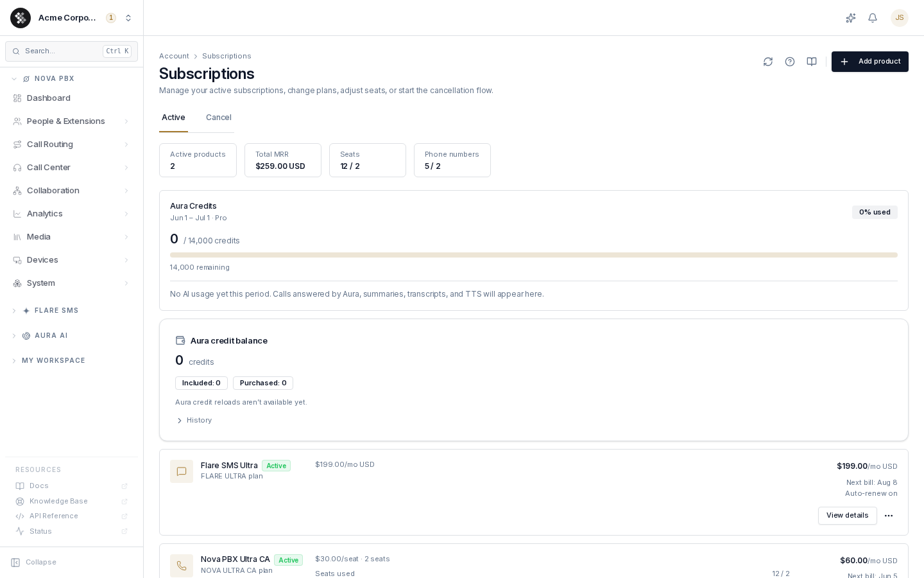Click the refresh subscriptions icon

point(768,62)
